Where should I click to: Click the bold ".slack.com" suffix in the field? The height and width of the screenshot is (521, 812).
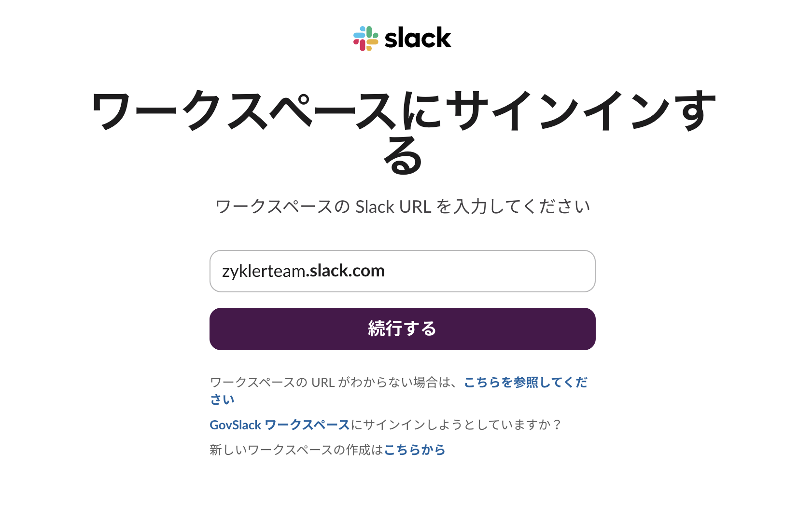click(x=346, y=271)
